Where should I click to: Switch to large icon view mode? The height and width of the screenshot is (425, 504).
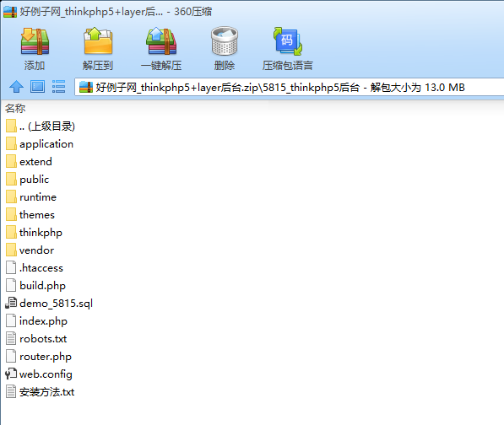point(38,87)
